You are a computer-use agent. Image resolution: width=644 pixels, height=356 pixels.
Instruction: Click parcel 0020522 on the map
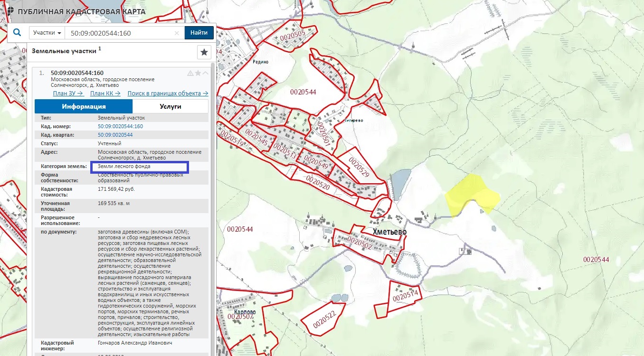[324, 315]
